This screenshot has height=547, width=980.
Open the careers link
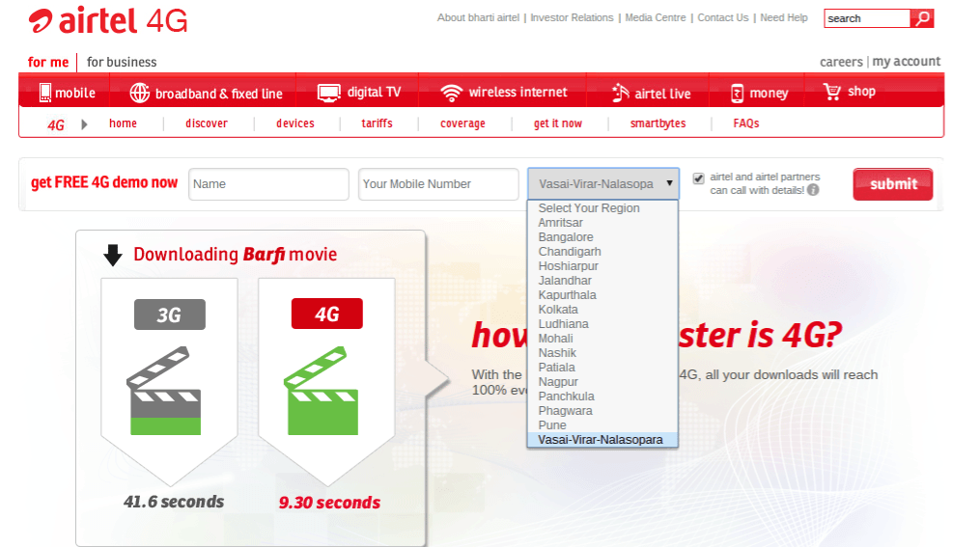pyautogui.click(x=841, y=62)
